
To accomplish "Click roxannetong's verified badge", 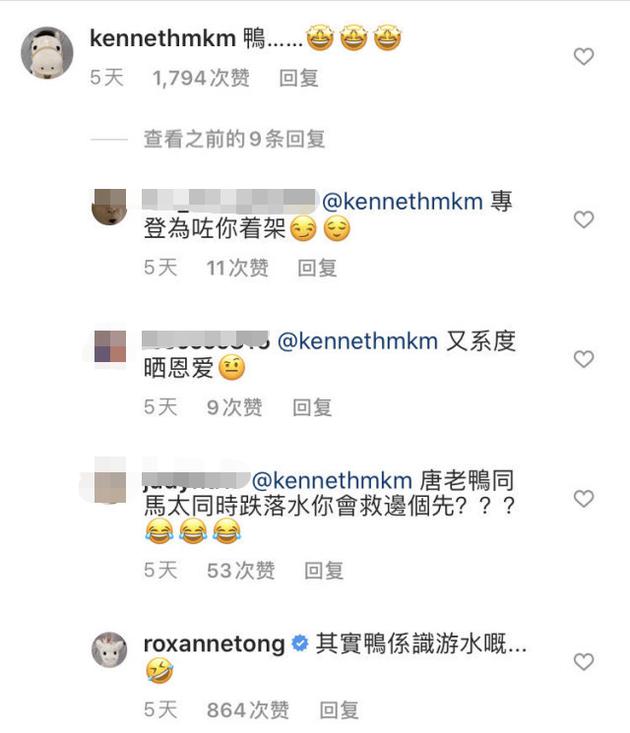I will [x=299, y=645].
